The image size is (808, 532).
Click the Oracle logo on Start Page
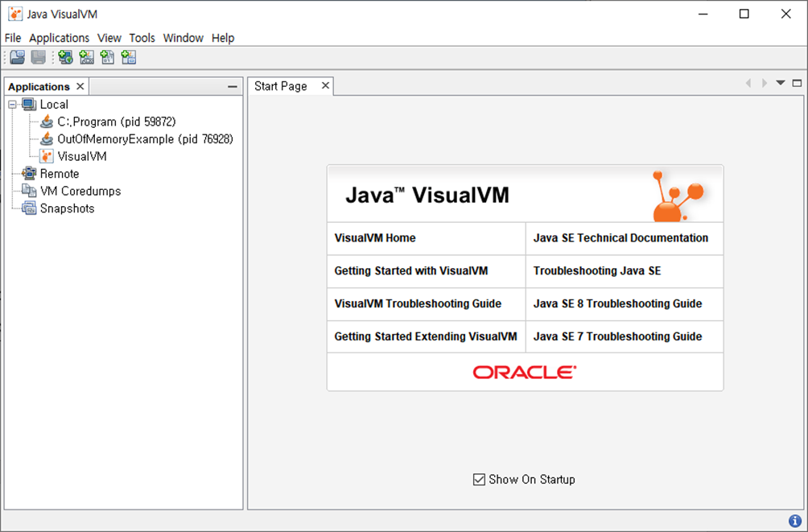(525, 372)
